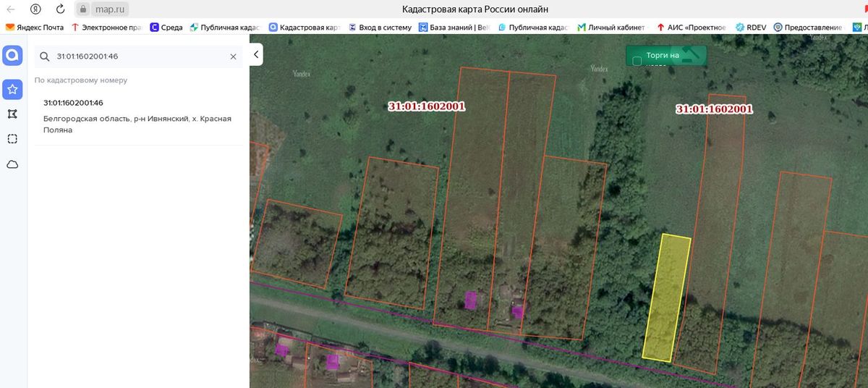Select the dashed rectangle selection tool
The height and width of the screenshot is (388, 868).
pyautogui.click(x=12, y=139)
